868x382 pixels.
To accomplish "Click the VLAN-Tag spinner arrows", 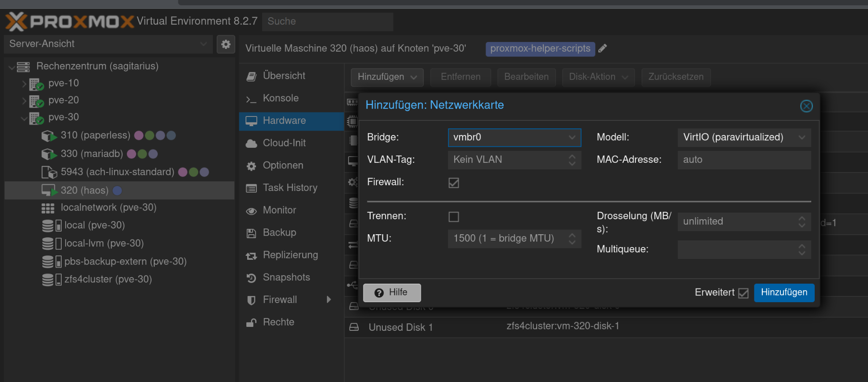I will pyautogui.click(x=572, y=160).
